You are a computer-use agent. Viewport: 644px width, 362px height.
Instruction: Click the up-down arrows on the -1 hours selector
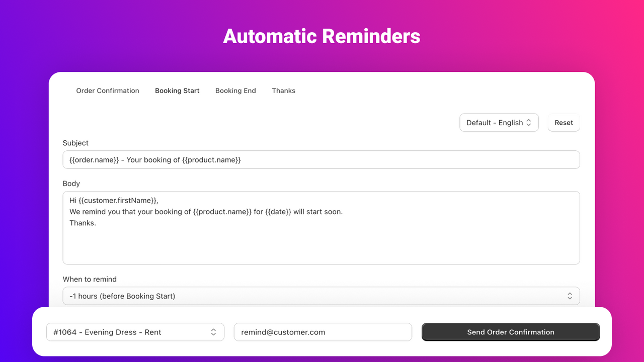click(570, 296)
